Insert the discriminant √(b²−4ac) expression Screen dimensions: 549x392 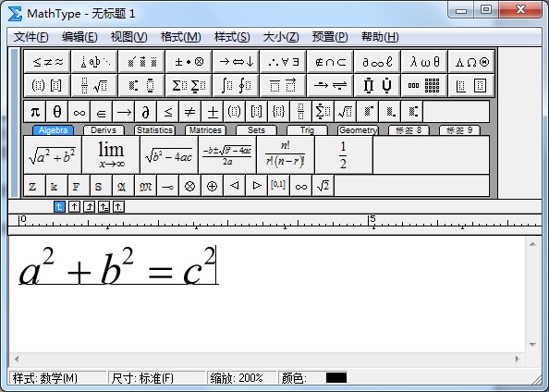(x=169, y=154)
